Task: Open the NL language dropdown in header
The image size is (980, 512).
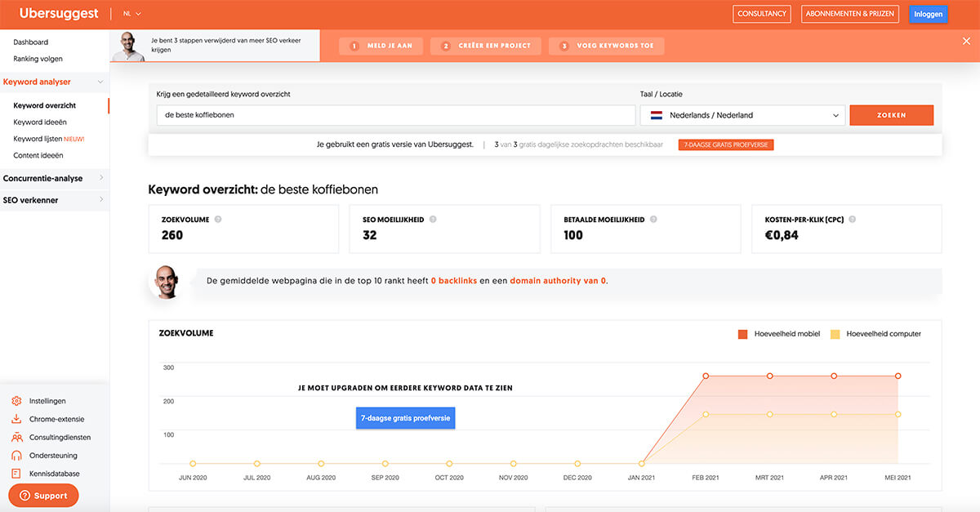Action: [131, 14]
